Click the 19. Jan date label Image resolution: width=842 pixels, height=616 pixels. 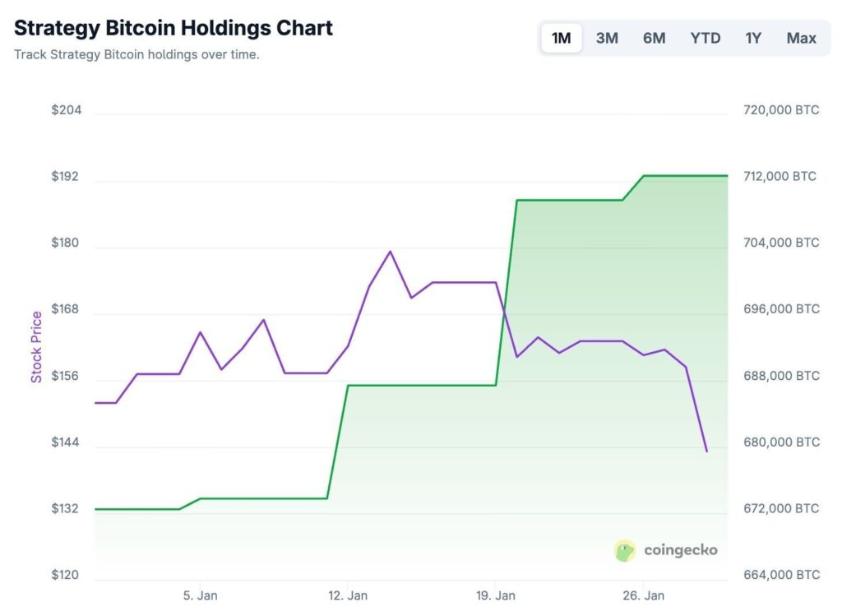tap(496, 595)
